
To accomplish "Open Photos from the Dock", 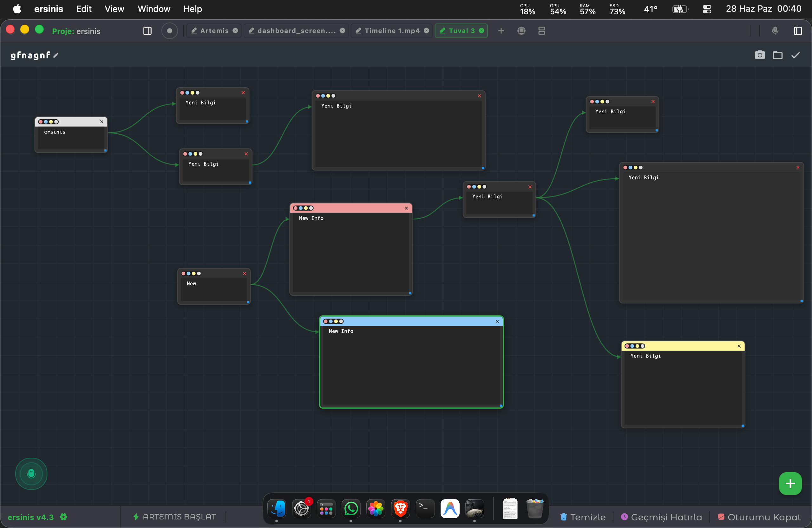I will pos(376,509).
